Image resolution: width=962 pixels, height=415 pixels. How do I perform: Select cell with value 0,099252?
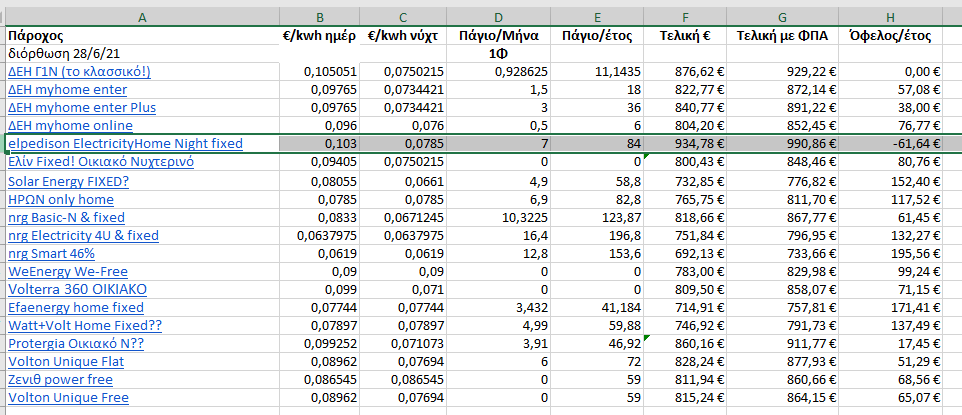tap(318, 344)
